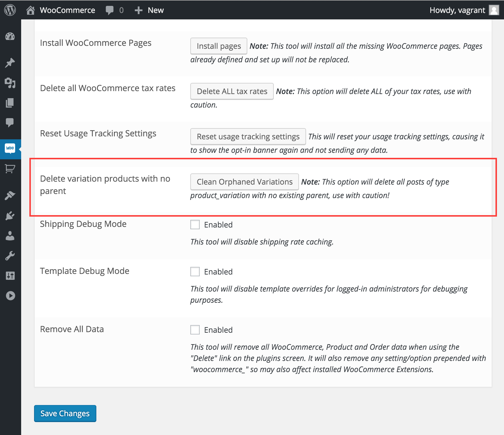Click the user avatar in admin bar

tap(494, 10)
